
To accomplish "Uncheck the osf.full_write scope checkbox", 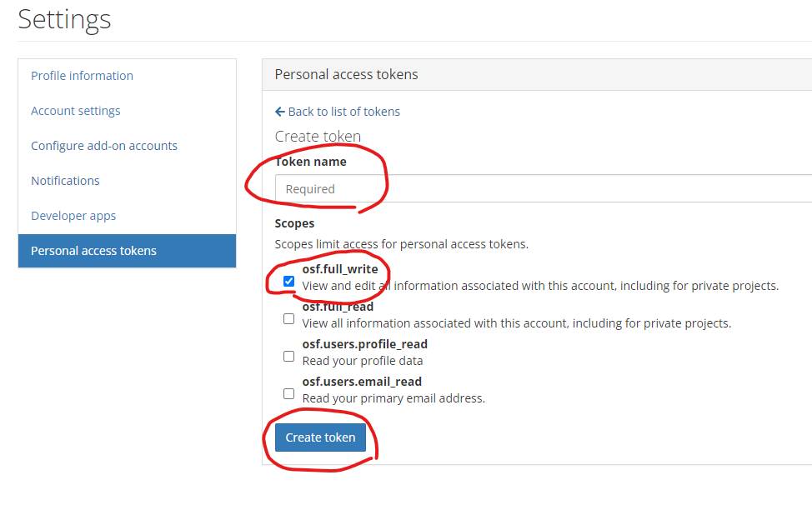I will pyautogui.click(x=288, y=281).
